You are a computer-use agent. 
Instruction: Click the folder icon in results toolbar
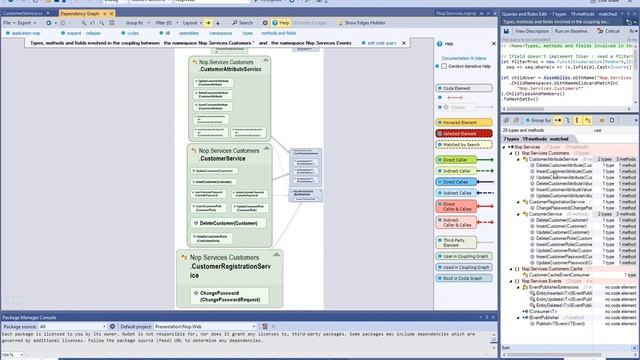click(602, 120)
